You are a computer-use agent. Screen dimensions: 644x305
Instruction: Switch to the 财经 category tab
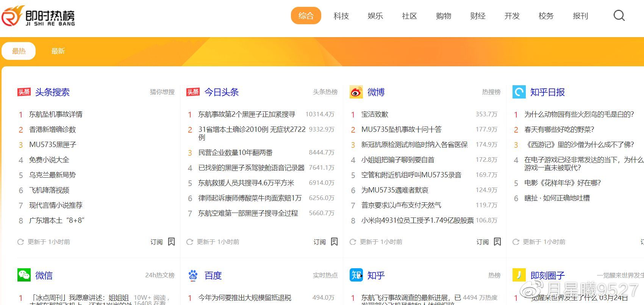tap(478, 16)
